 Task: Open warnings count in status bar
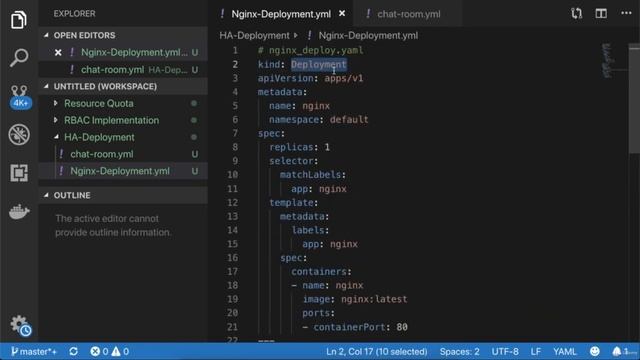(120, 351)
